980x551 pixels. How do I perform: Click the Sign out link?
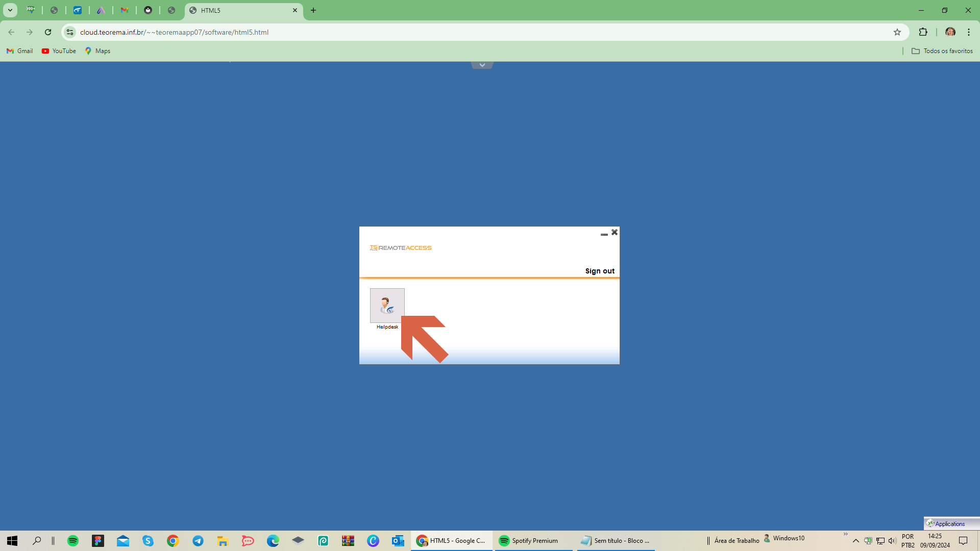[600, 271]
